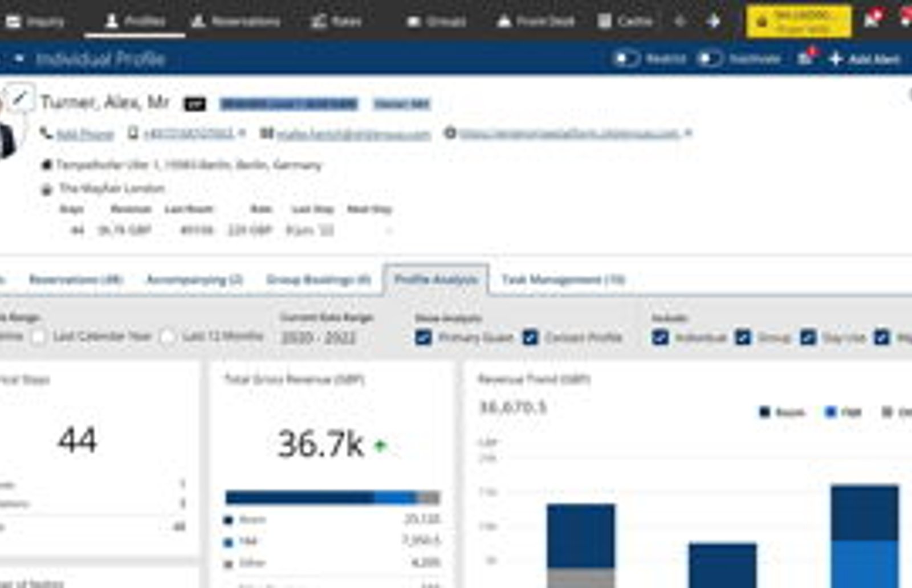The width and height of the screenshot is (912, 588).
Task: Select the Last Calendar Year radio option
Action: 39,337
